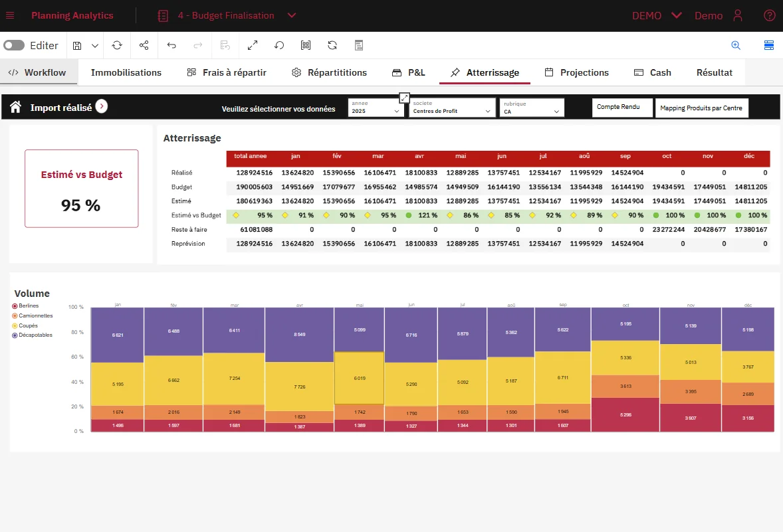783x532 pixels.
Task: Click the Compte Rendu button
Action: pos(621,107)
